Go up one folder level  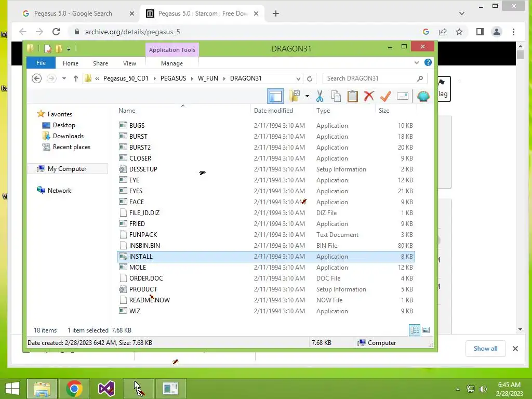click(76, 78)
